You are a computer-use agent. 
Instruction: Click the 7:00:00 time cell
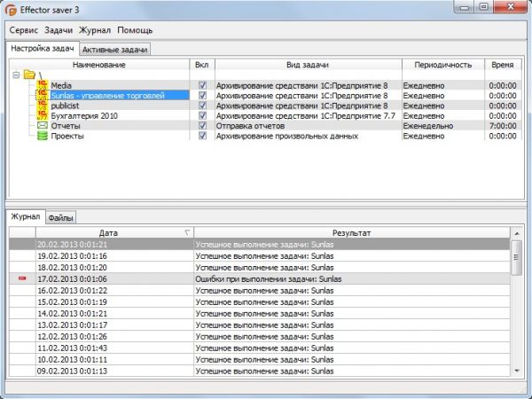(x=503, y=126)
